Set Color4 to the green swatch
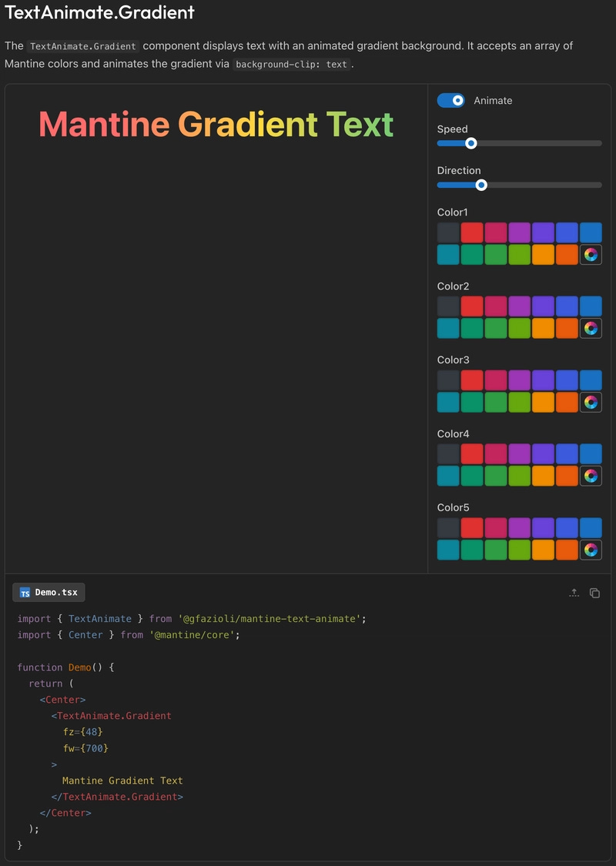 point(496,476)
